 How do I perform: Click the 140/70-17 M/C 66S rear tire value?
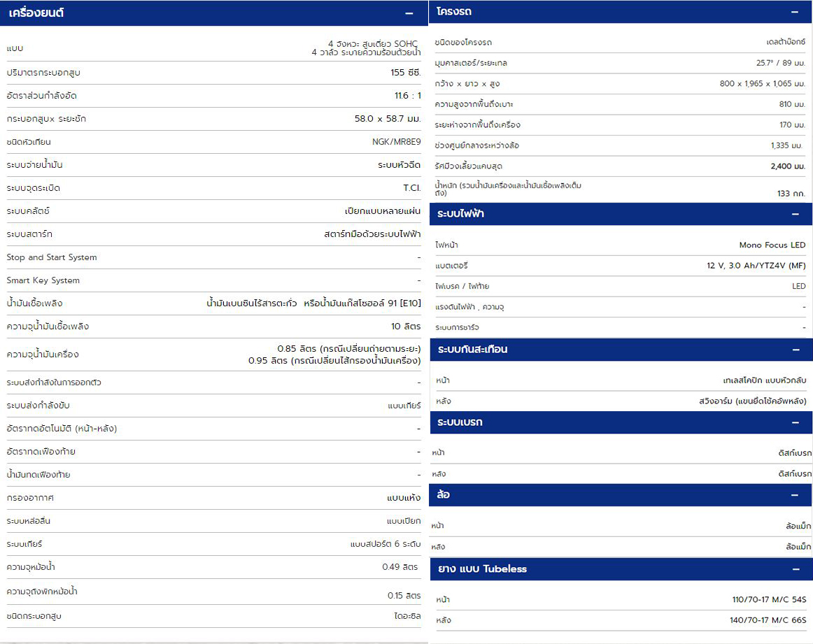pyautogui.click(x=768, y=621)
